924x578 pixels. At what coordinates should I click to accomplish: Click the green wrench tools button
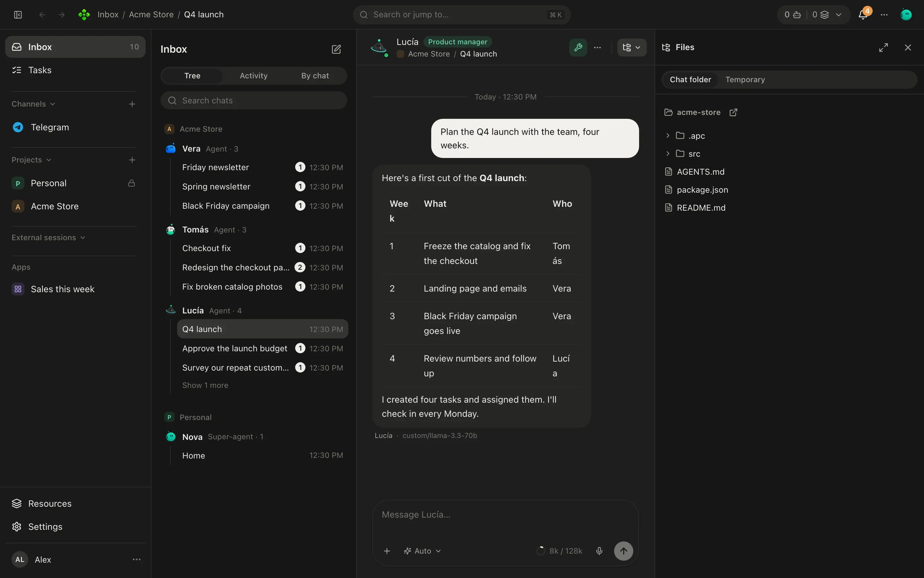click(x=578, y=48)
